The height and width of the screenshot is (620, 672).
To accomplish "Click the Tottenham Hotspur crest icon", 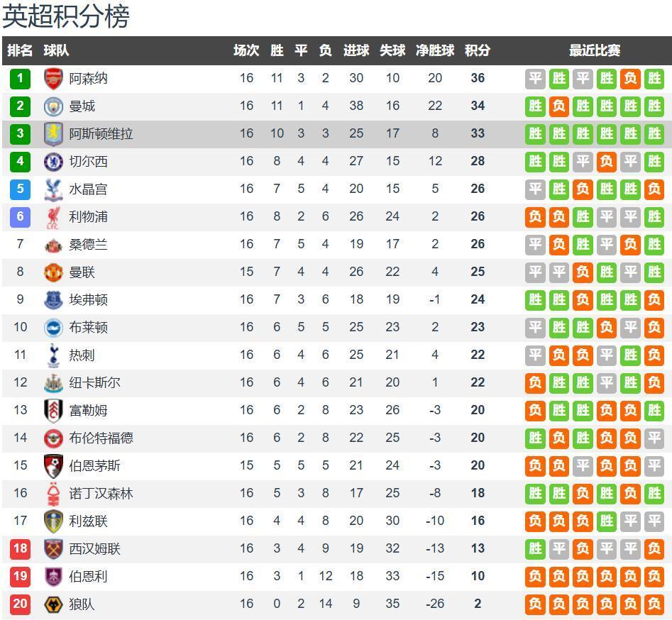I will pos(53,355).
